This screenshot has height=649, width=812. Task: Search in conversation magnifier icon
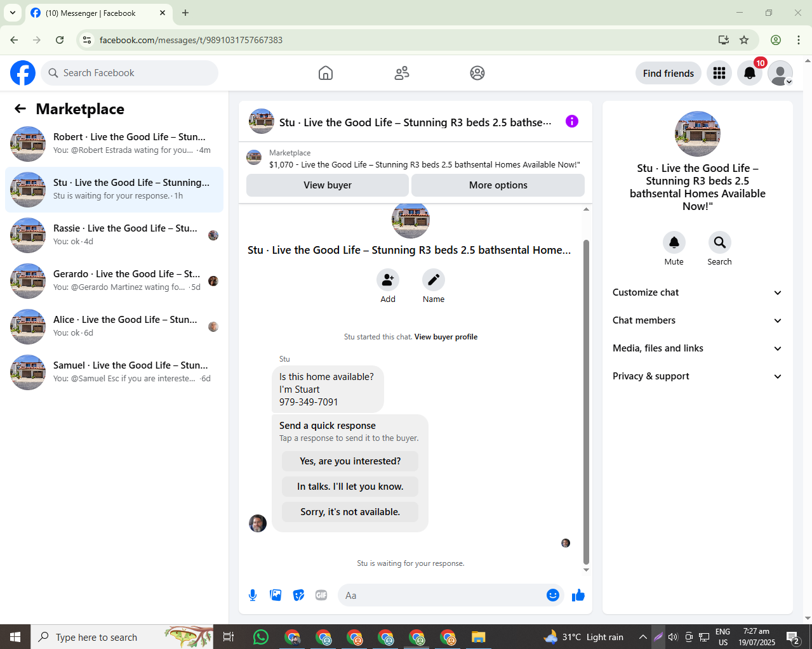[720, 242]
